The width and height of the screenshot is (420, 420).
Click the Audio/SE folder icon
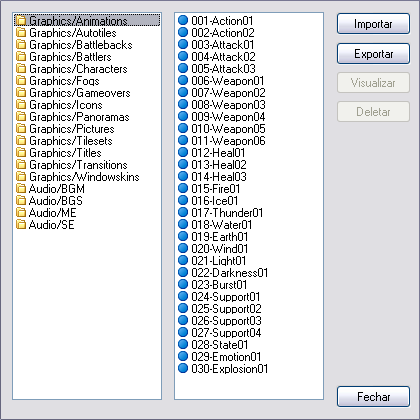tap(21, 225)
